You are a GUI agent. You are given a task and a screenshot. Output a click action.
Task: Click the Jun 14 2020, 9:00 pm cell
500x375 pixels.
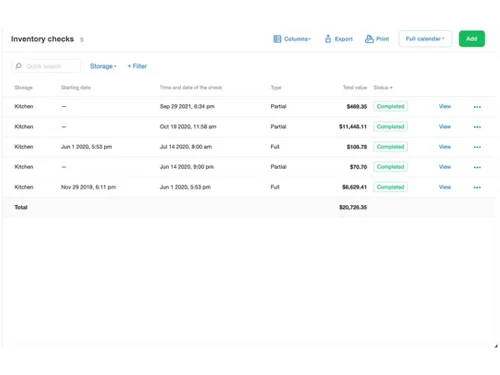pyautogui.click(x=187, y=167)
